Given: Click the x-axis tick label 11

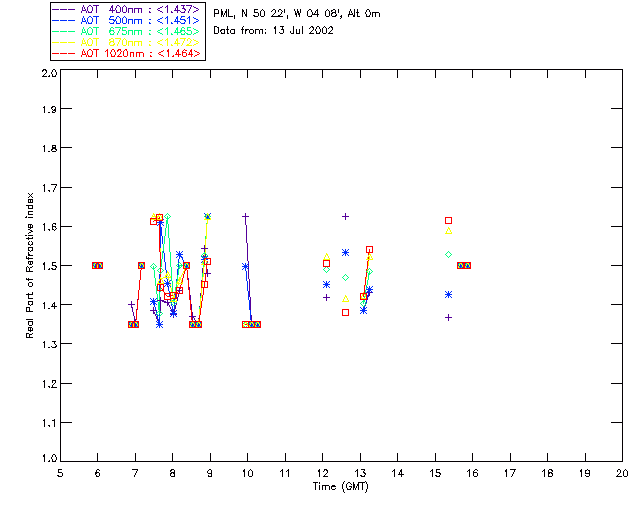Looking at the screenshot, I should pyautogui.click(x=285, y=474).
